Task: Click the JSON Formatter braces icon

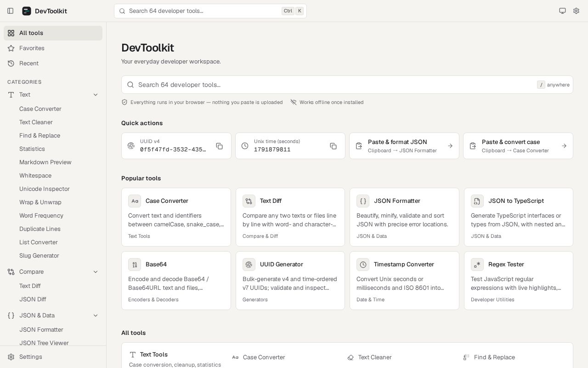Action: (363, 201)
